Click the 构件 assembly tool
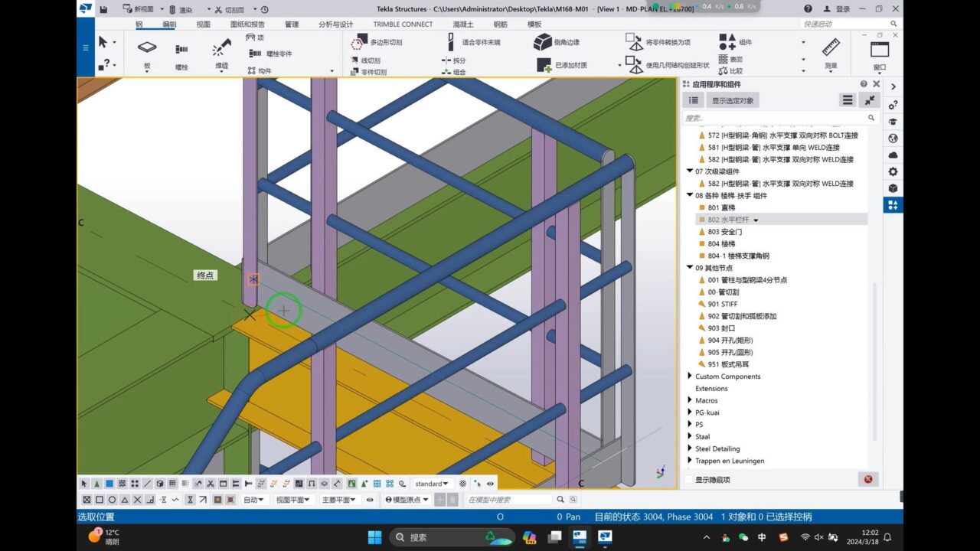 pos(259,71)
